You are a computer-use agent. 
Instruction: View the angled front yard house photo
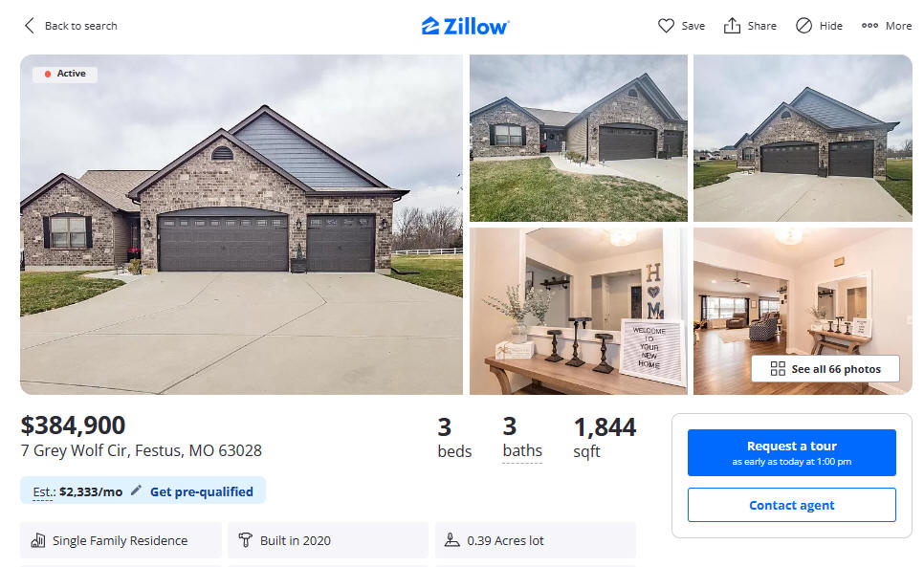[578, 139]
